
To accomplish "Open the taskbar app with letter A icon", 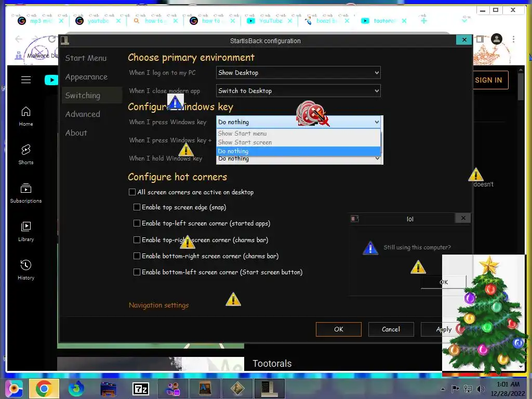I will [x=205, y=389].
